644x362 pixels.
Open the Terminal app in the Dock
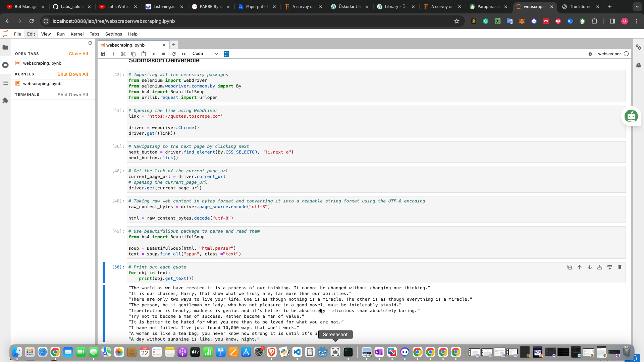click(348, 352)
